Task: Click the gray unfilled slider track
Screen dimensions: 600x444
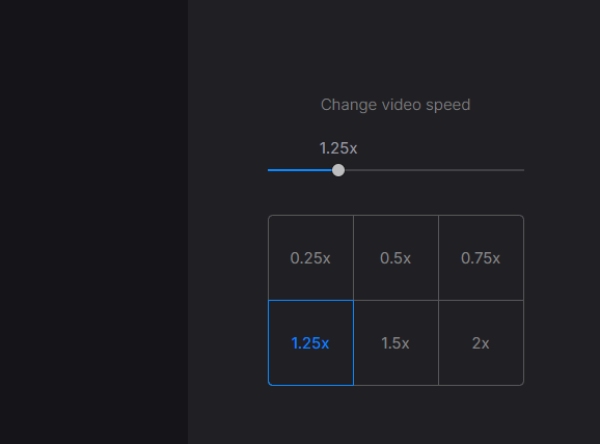Action: click(432, 170)
